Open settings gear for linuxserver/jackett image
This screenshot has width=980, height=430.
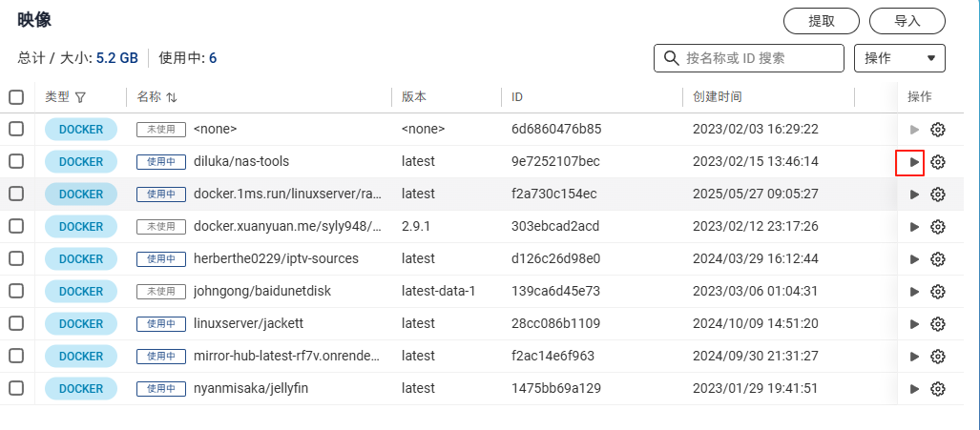[x=937, y=324]
